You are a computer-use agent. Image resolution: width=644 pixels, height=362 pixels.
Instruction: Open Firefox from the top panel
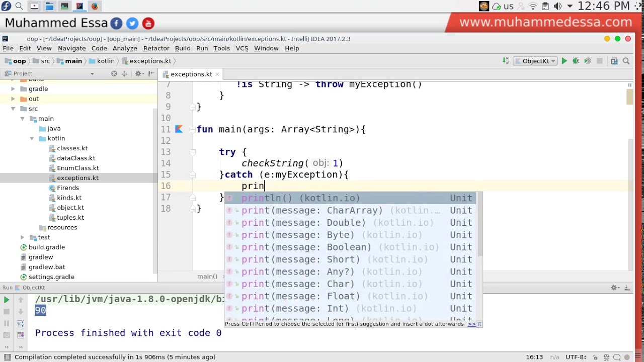click(95, 6)
